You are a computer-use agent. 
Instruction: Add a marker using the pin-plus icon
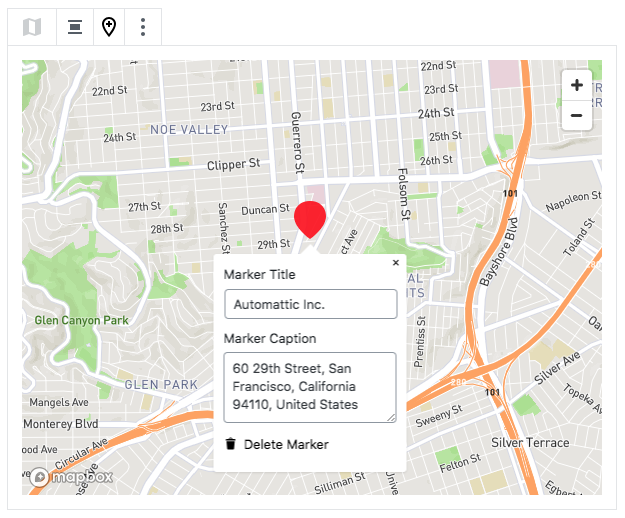point(109,27)
